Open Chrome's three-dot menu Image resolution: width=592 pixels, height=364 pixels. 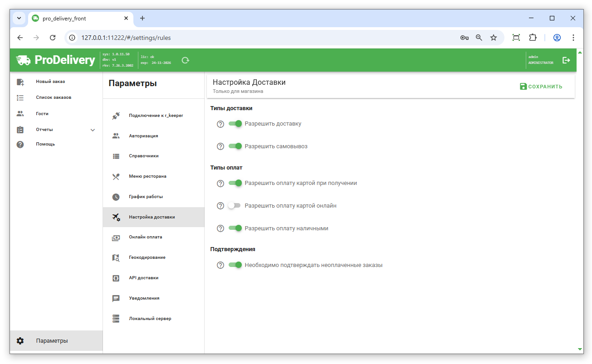coord(573,38)
